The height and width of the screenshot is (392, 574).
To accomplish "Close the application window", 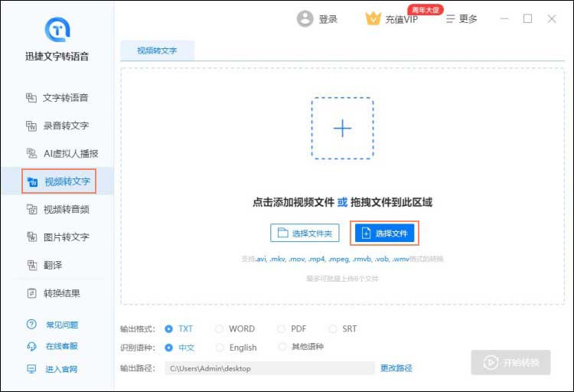I will click(552, 18).
